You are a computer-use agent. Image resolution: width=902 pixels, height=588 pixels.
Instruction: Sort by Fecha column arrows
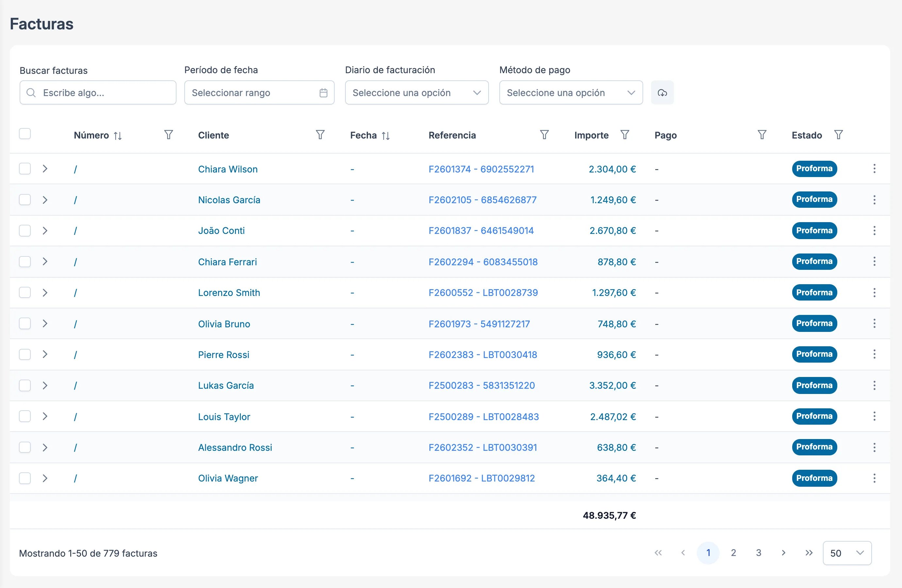coord(386,136)
